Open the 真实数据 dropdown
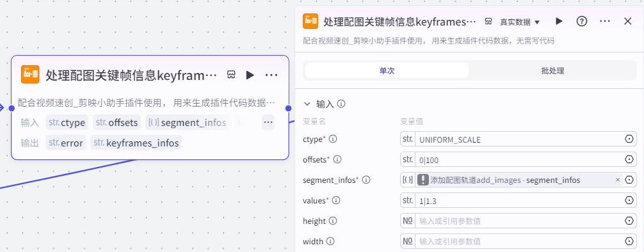 pyautogui.click(x=520, y=22)
